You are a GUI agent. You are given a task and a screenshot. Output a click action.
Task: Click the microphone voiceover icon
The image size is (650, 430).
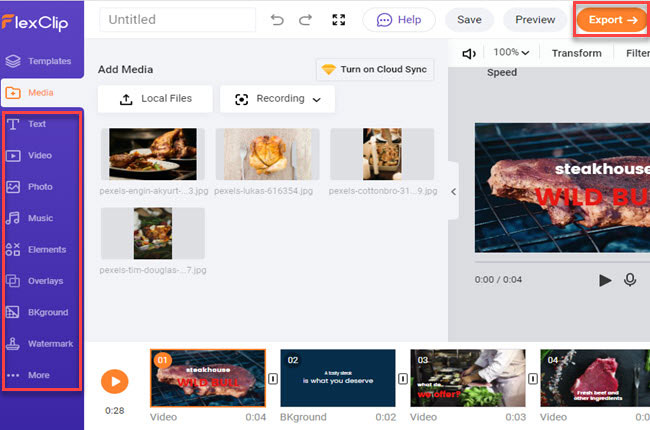click(630, 280)
